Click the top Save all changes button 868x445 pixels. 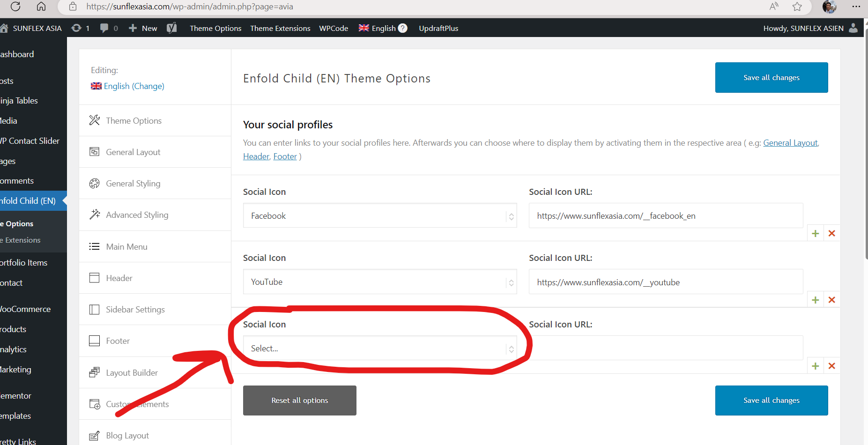coord(772,77)
